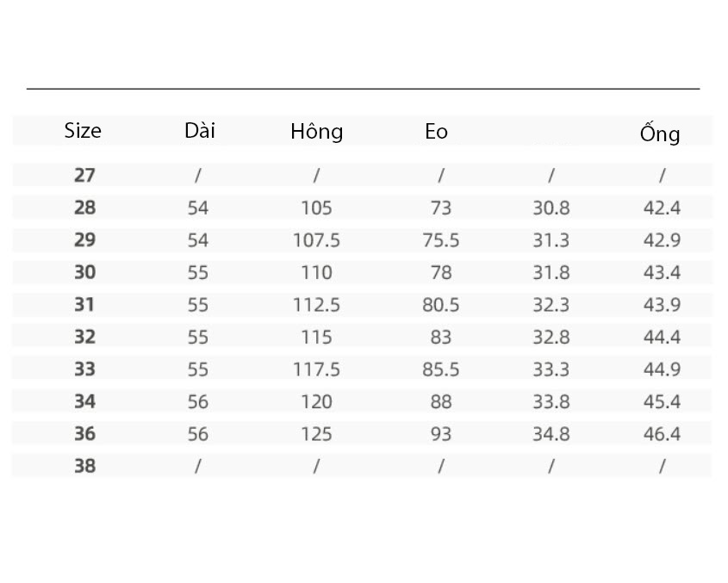The height and width of the screenshot is (583, 728).
Task: Select size 27 row label
Action: pos(84,175)
